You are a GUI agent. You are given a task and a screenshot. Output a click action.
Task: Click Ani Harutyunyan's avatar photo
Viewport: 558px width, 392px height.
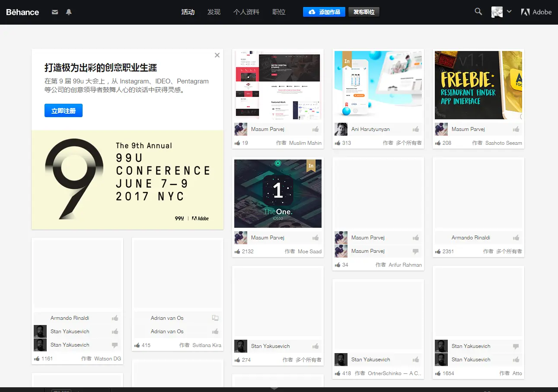click(x=341, y=129)
